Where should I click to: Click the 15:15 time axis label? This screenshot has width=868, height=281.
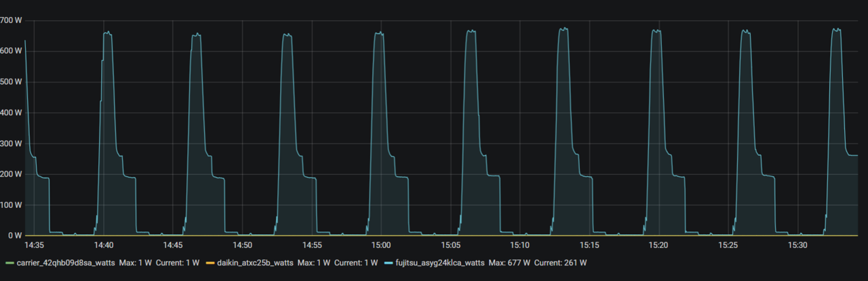[589, 244]
